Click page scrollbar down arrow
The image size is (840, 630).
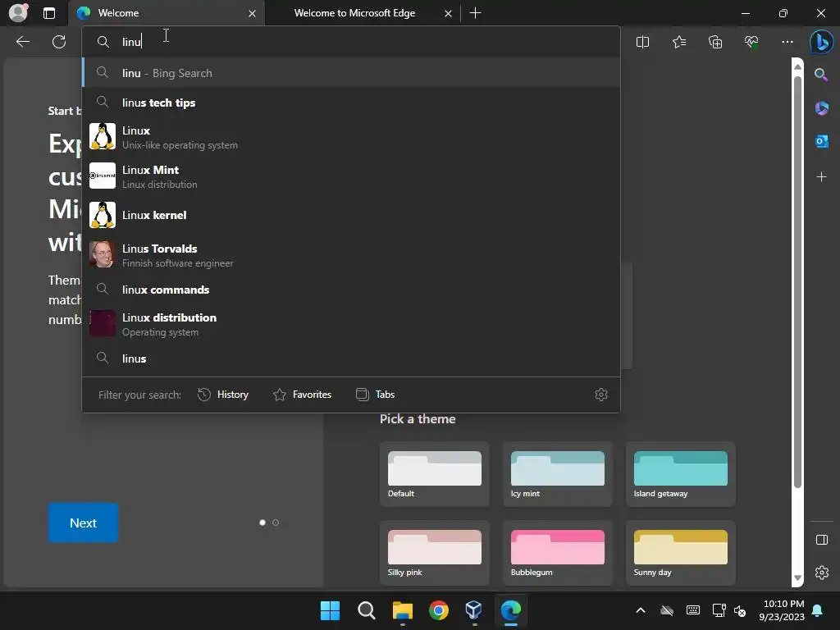(x=797, y=578)
